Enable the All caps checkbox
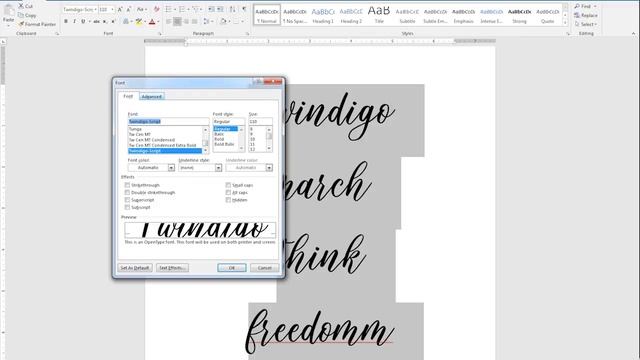This screenshot has height=360, width=640. pos(228,192)
